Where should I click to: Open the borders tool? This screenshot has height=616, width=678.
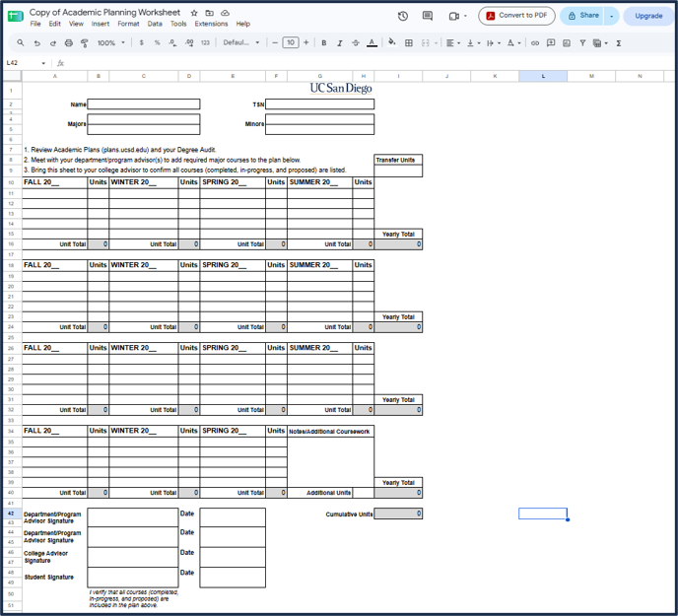[x=409, y=42]
